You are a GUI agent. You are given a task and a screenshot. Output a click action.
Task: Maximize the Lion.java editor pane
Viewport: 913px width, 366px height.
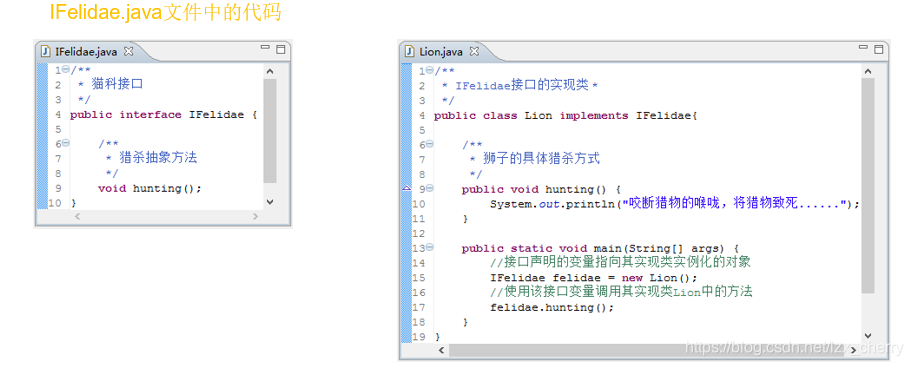pos(879,49)
